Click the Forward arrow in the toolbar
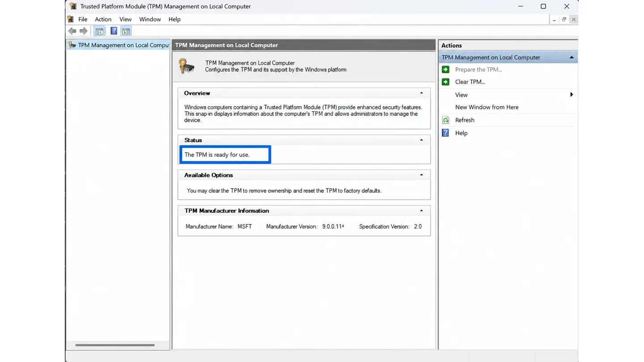 (x=83, y=31)
